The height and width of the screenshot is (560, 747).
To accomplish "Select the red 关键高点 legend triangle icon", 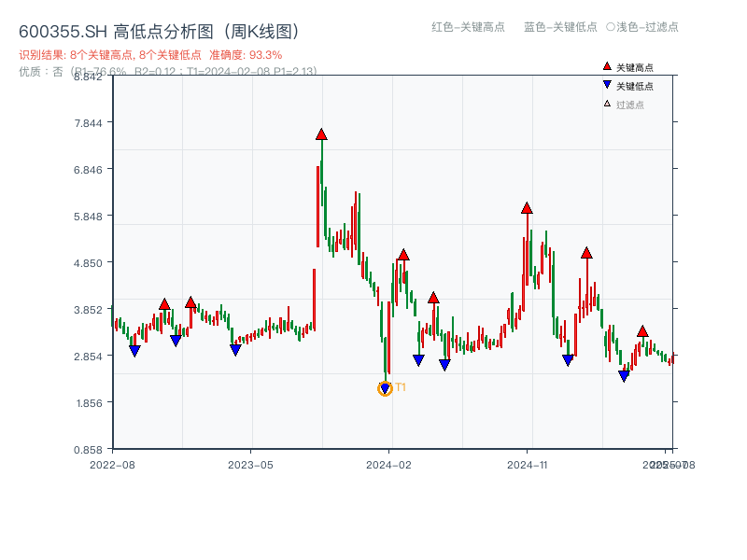I will (607, 66).
